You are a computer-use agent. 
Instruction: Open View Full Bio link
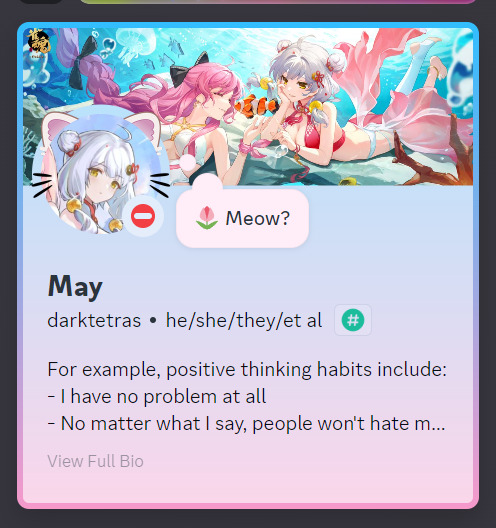coord(96,461)
